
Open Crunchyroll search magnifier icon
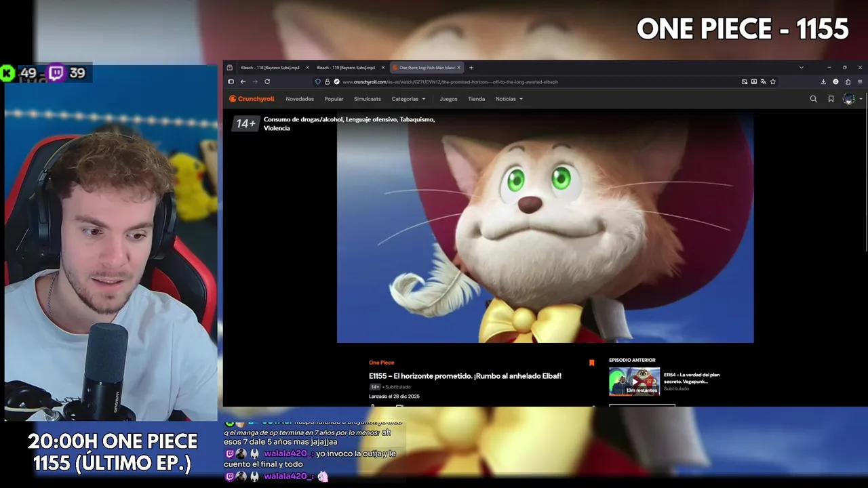pyautogui.click(x=813, y=99)
